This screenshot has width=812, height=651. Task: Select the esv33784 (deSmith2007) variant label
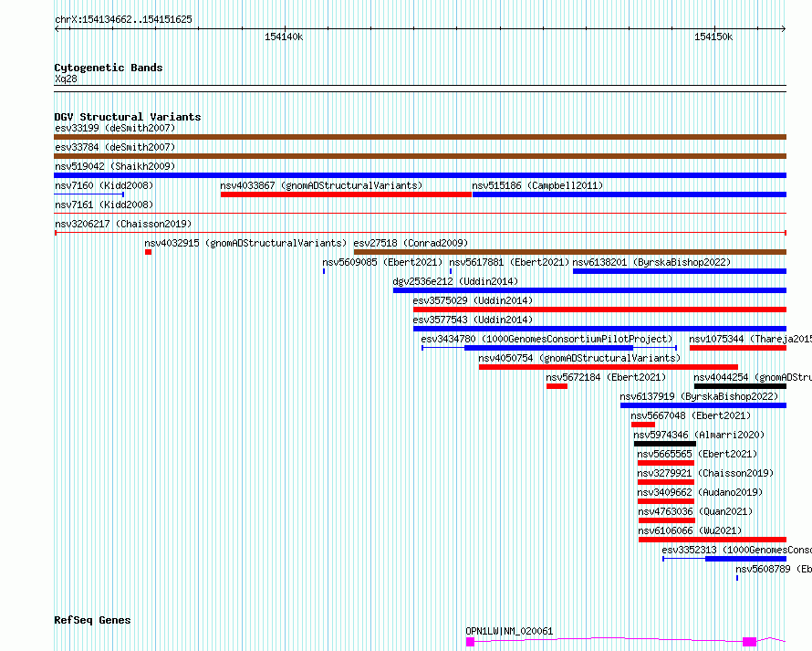coord(115,147)
